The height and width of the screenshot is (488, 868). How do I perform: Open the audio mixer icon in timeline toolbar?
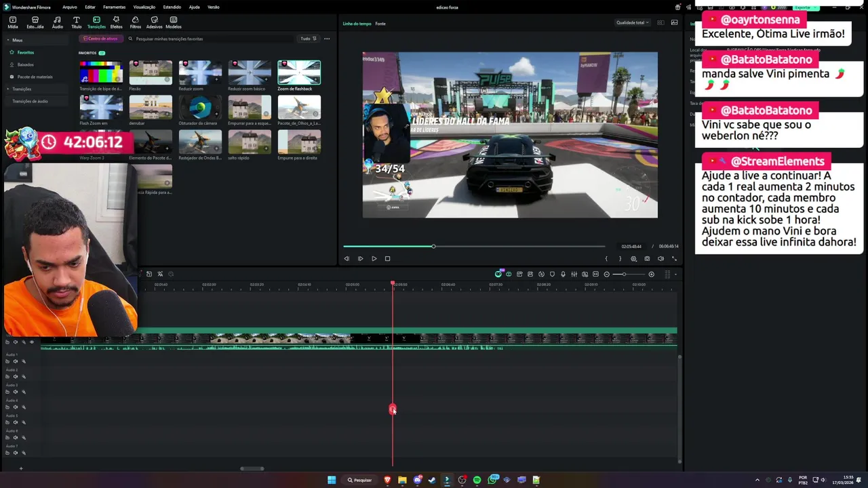pyautogui.click(x=574, y=274)
